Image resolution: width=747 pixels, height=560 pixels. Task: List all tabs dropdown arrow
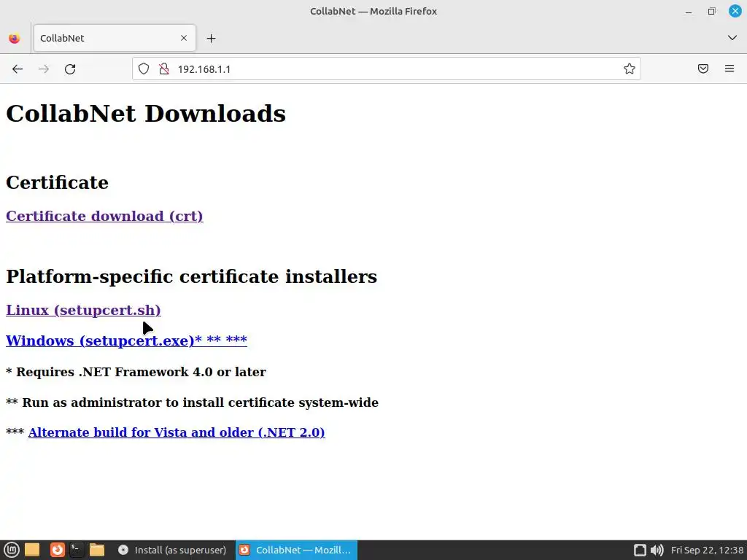pyautogui.click(x=732, y=38)
